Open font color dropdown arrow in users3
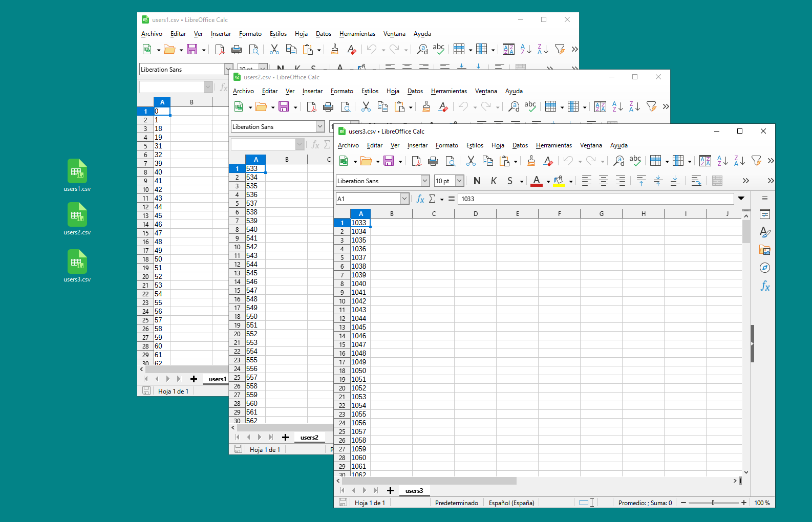This screenshot has height=522, width=812. pos(548,181)
